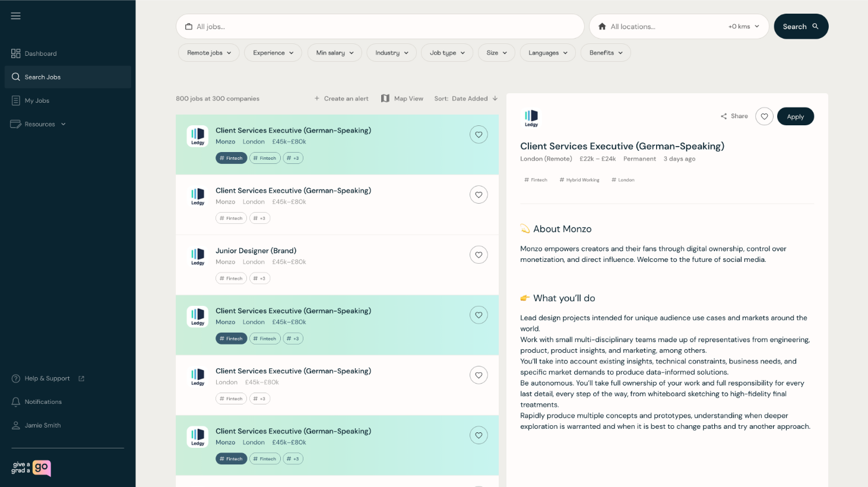Open the sidebar hamburger menu
Viewport: 868px width, 487px height.
pyautogui.click(x=15, y=15)
